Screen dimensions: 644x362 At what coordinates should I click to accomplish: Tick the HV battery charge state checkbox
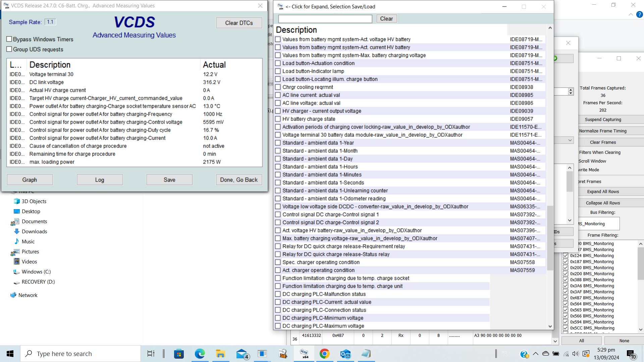[x=278, y=119]
